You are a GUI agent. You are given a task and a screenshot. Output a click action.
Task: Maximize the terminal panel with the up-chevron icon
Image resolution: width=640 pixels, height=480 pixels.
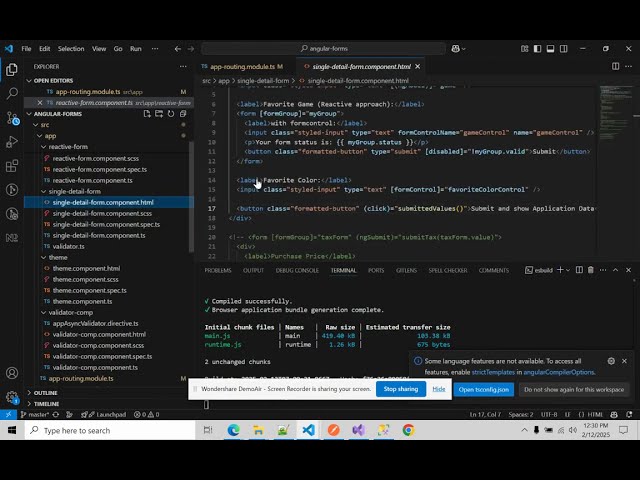click(x=616, y=270)
